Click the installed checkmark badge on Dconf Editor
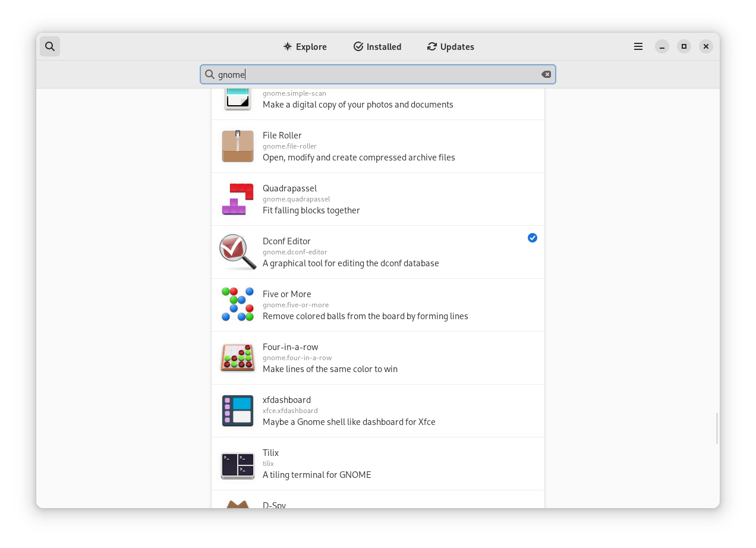756x548 pixels. (x=533, y=238)
